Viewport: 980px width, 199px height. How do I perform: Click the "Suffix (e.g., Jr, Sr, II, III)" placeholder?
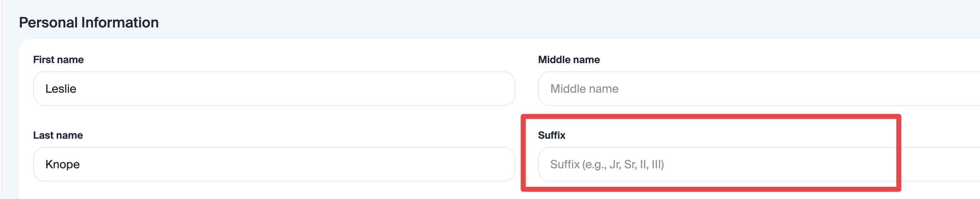(607, 164)
